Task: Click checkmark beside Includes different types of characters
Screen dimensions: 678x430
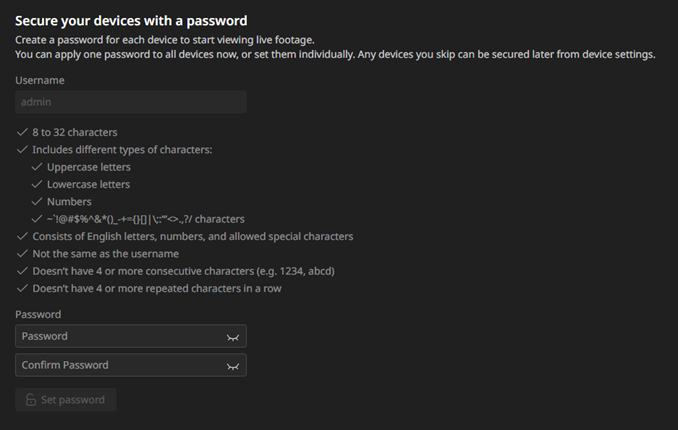Action: (x=22, y=149)
